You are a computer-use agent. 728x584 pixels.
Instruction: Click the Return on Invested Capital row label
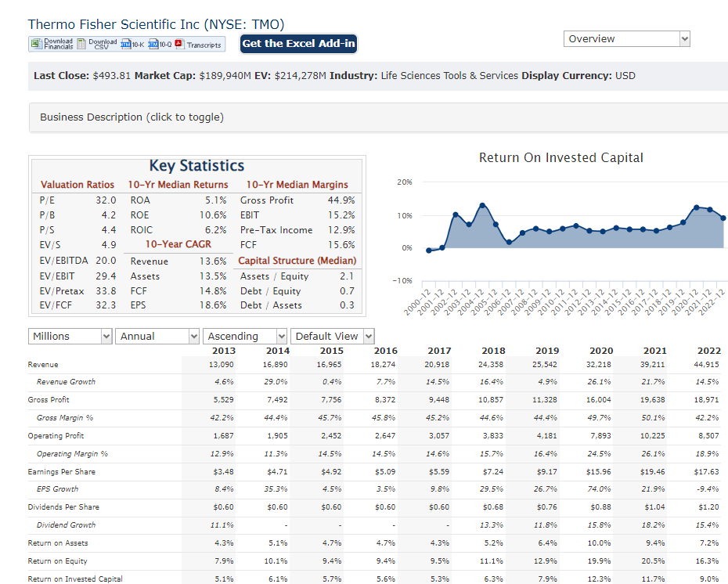(x=75, y=579)
